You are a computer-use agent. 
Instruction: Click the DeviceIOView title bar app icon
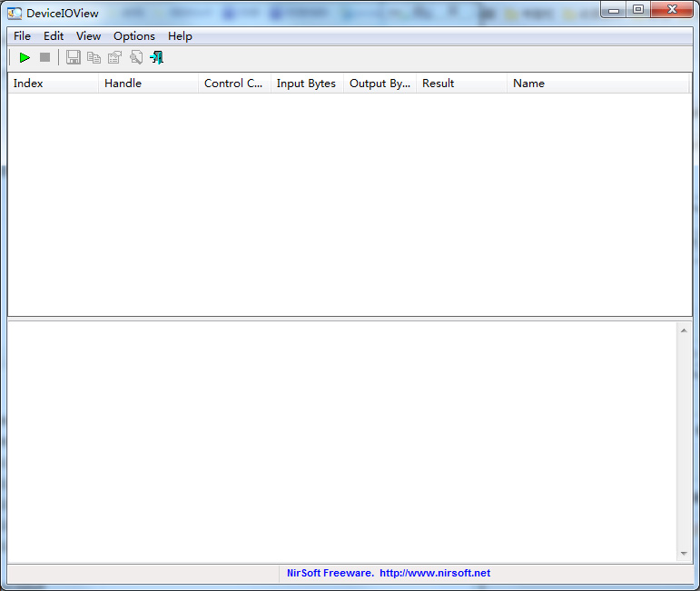coord(15,14)
